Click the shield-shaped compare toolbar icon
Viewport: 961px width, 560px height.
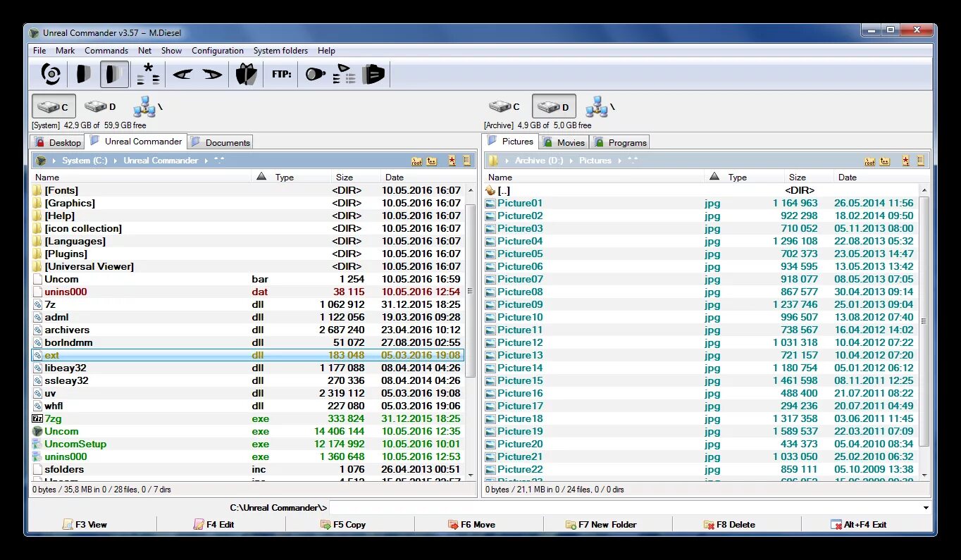[246, 73]
